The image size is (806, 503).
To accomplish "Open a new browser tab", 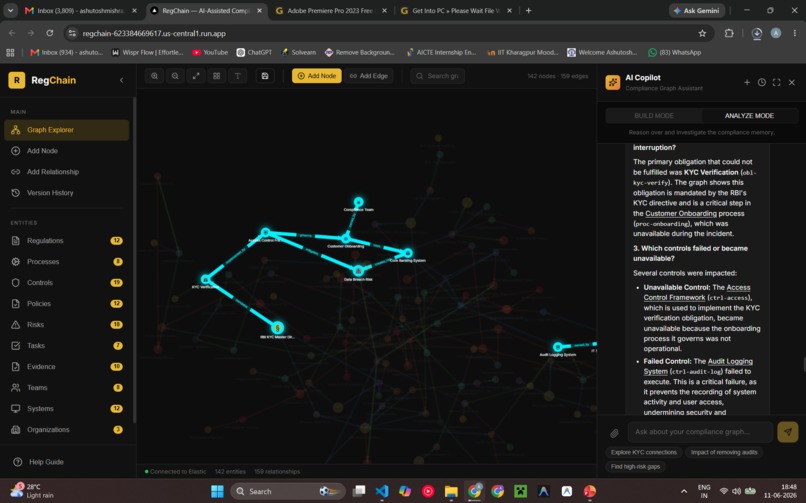I will pyautogui.click(x=528, y=11).
